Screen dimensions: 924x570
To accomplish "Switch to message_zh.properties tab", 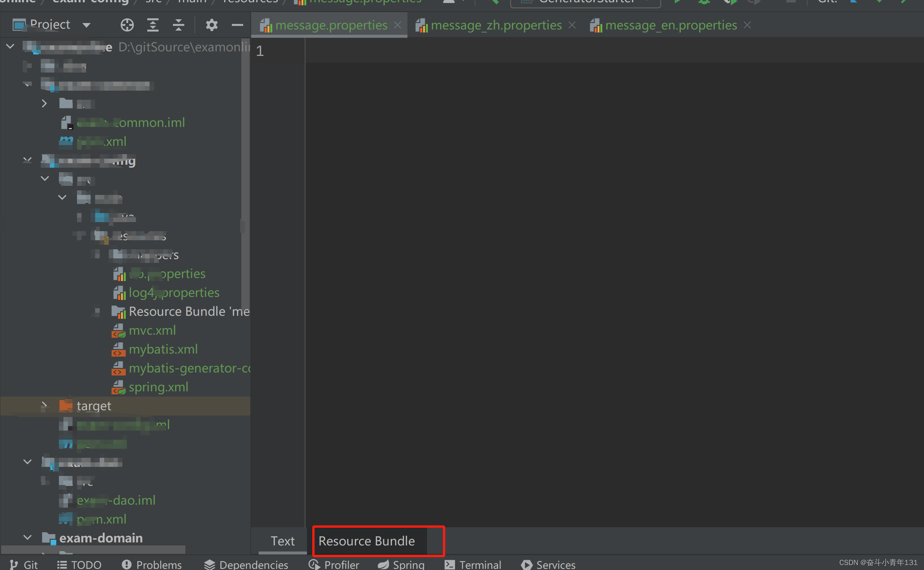I will [x=496, y=25].
